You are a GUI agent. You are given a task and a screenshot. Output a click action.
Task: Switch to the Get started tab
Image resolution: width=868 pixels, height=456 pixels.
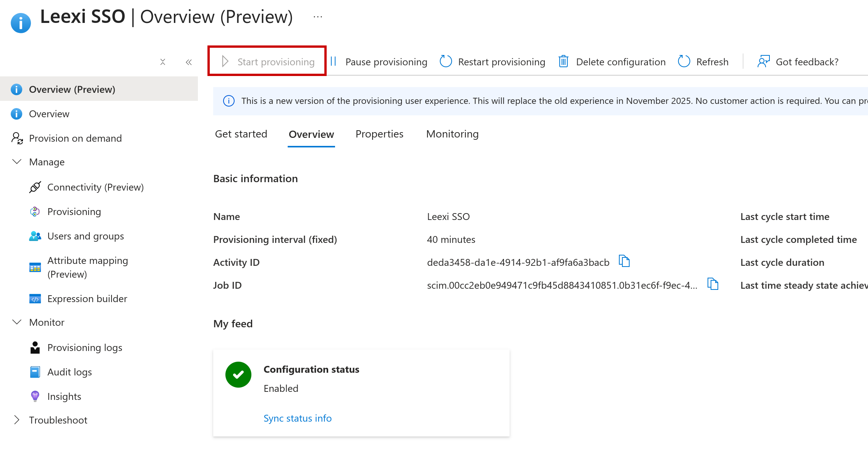[x=241, y=134]
